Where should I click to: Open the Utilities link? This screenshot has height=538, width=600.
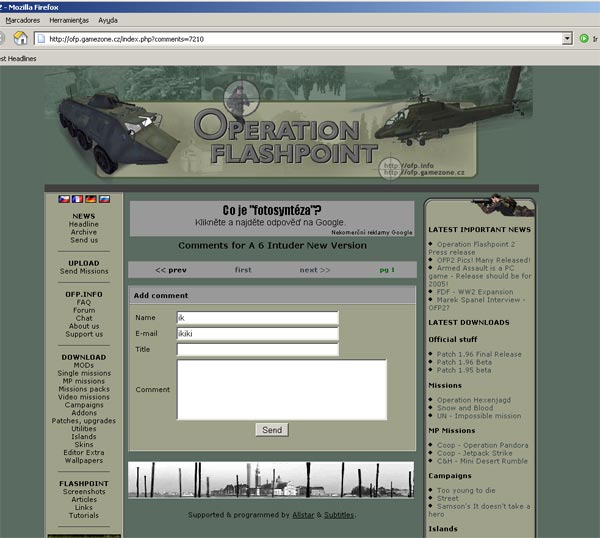click(84, 429)
